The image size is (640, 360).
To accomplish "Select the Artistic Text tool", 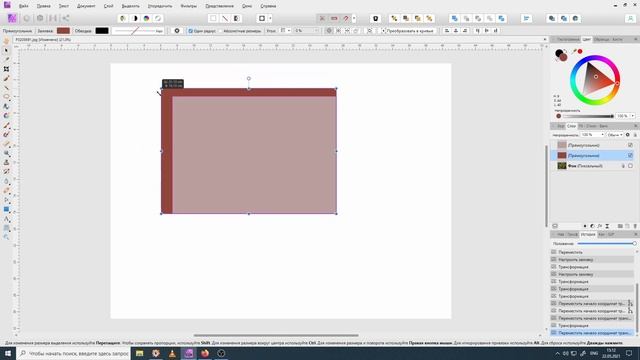I will 6,219.
